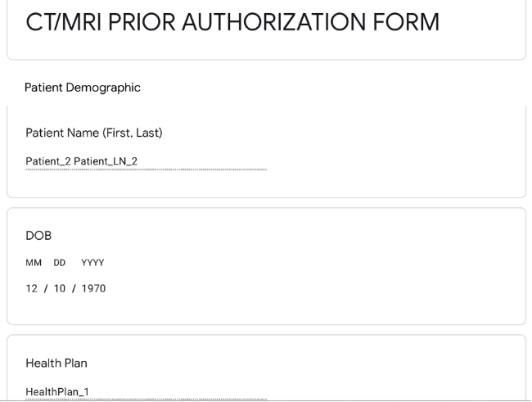Viewport: 532px width, 402px height.
Task: Click the DD label above day
Action: [60, 263]
